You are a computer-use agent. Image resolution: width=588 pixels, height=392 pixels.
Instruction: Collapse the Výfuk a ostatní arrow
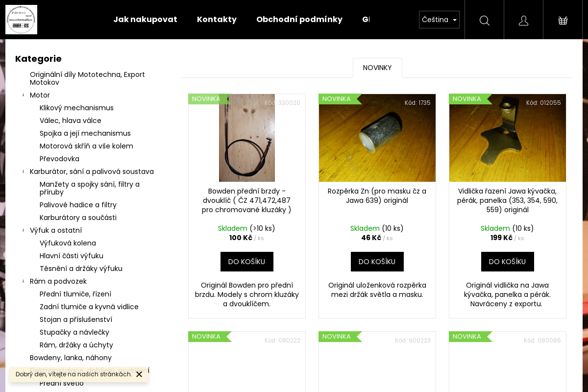tap(23, 230)
